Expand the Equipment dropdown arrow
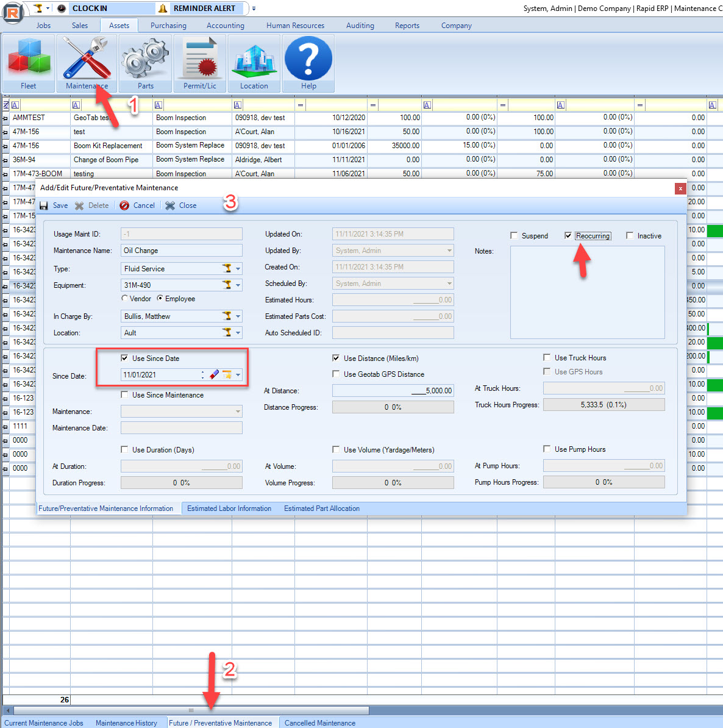Screen dimensions: 723x728 (238, 285)
